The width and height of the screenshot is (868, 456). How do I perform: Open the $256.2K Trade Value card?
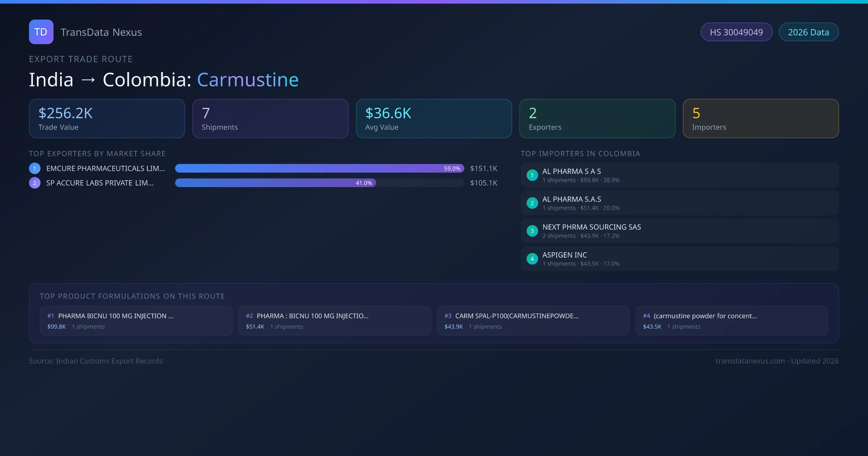point(107,119)
